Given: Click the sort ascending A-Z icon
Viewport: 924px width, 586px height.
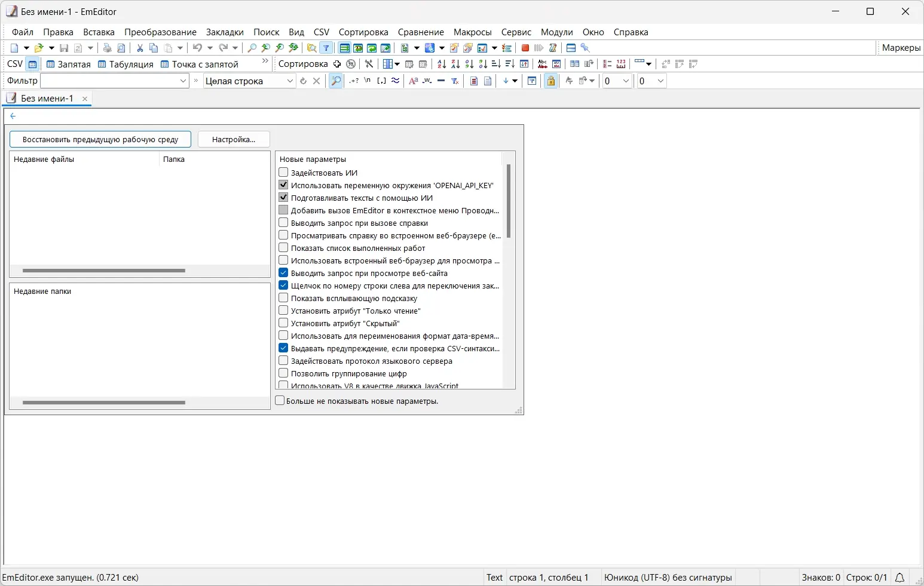Looking at the screenshot, I should click(440, 64).
